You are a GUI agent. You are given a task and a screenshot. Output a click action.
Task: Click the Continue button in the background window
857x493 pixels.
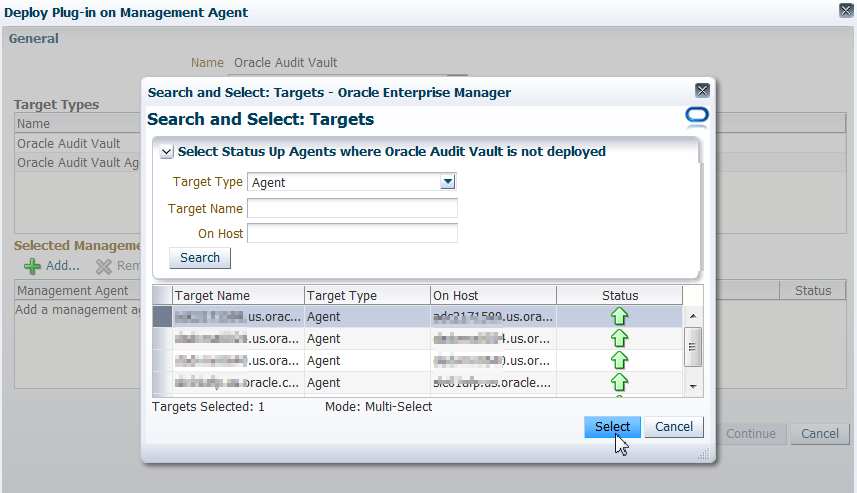point(751,434)
